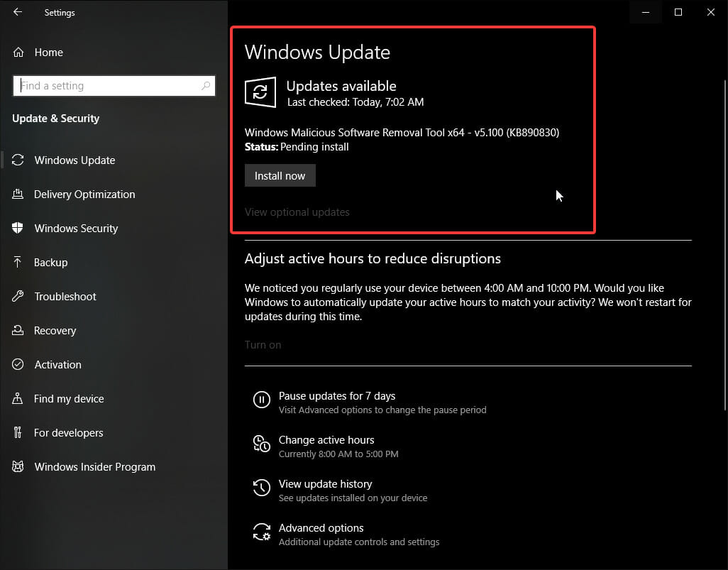Viewport: 728px width, 570px height.
Task: Maximize the Settings window
Action: [678, 12]
